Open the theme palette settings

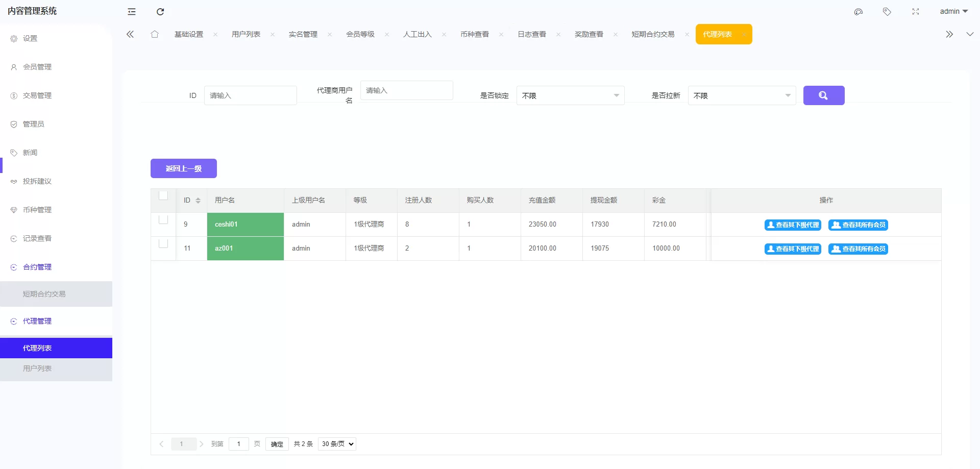859,11
